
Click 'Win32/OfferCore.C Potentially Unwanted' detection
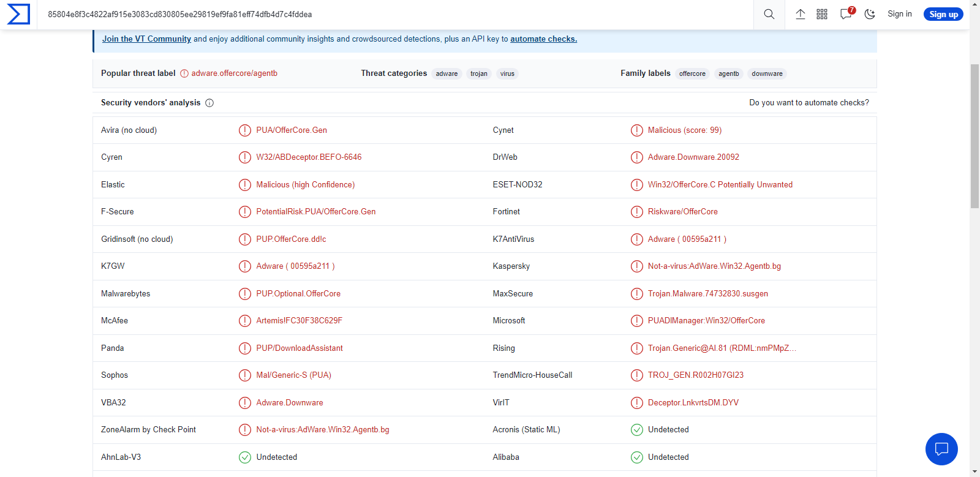tap(720, 185)
